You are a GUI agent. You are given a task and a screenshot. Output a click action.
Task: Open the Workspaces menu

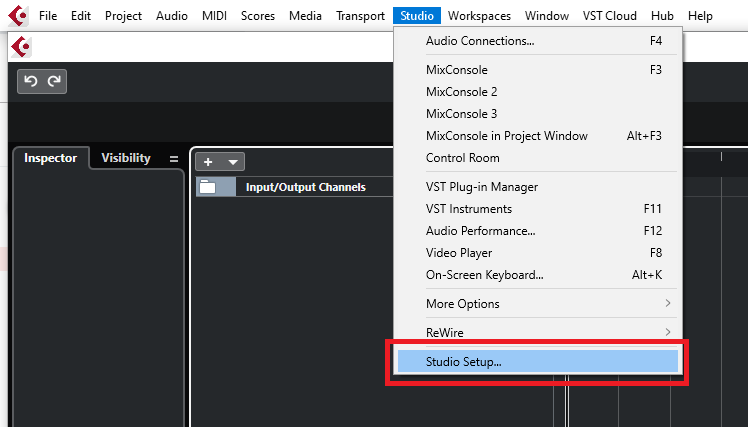pyautogui.click(x=479, y=16)
